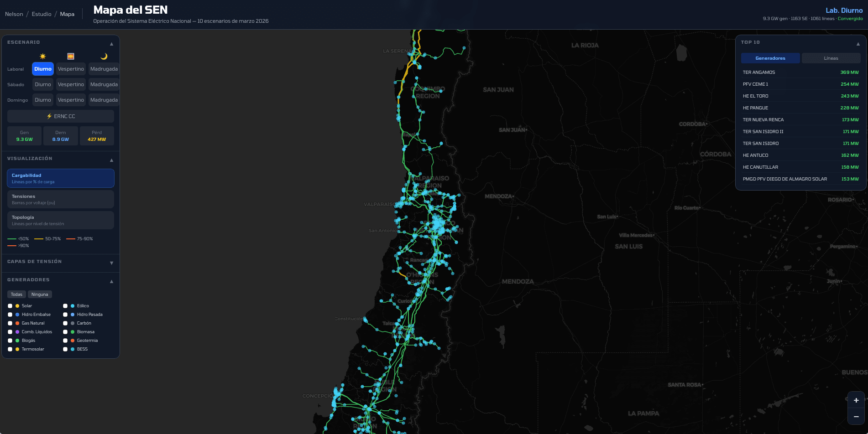Select the moon icon above Madrugada column
Viewport: 868px width, 434px height.
point(104,56)
